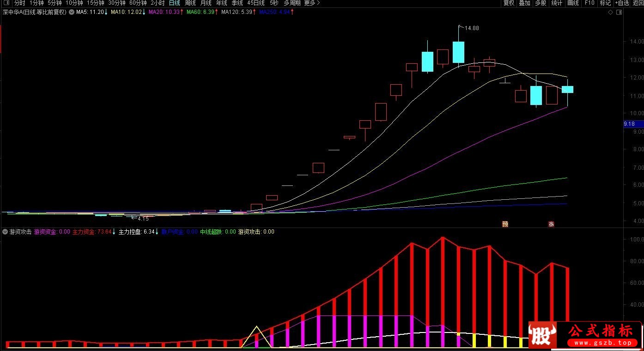This screenshot has width=644, height=351.
Task: Click the 统计 statistics button
Action: (557, 3)
